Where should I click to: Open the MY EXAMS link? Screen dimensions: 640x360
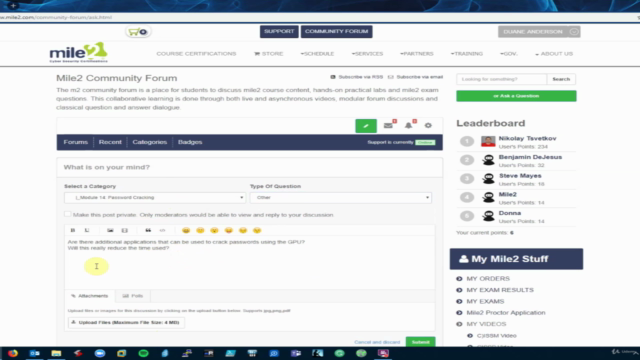pyautogui.click(x=485, y=301)
